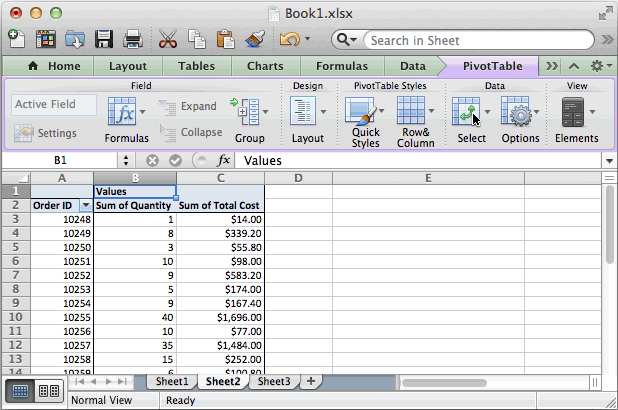This screenshot has height=410, width=618.
Task: Save the workbook with floppy icon
Action: coord(104,39)
